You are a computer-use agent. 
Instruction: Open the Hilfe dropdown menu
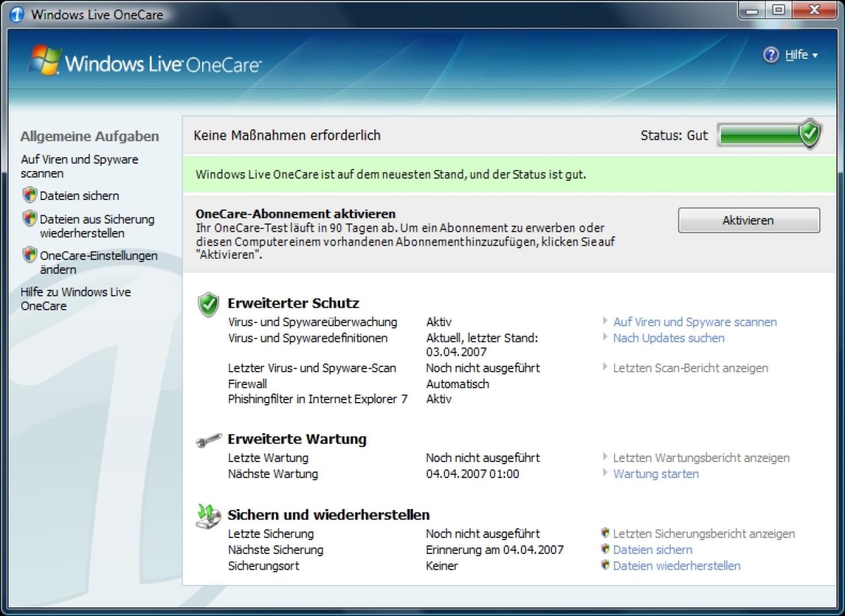[x=801, y=55]
